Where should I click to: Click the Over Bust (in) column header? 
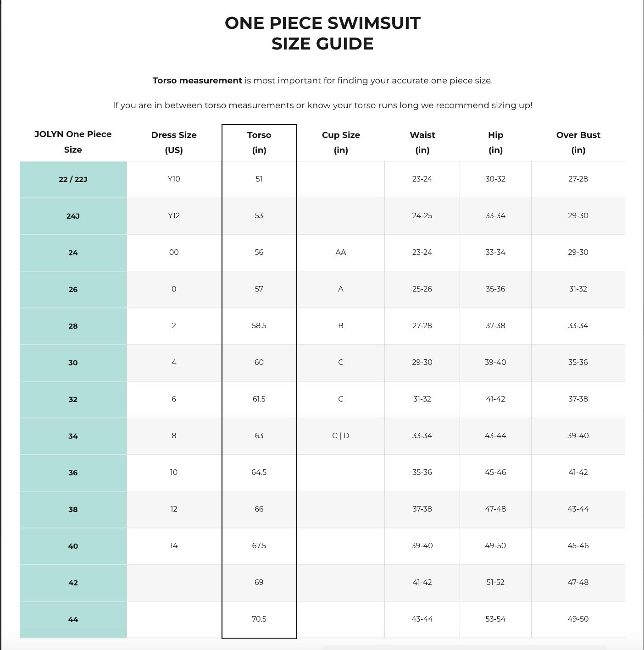pos(578,143)
